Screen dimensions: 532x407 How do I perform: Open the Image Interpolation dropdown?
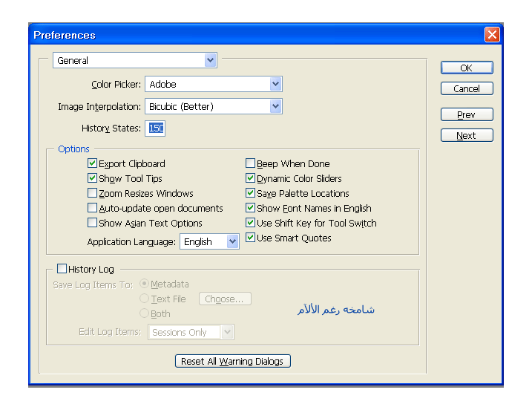275,106
